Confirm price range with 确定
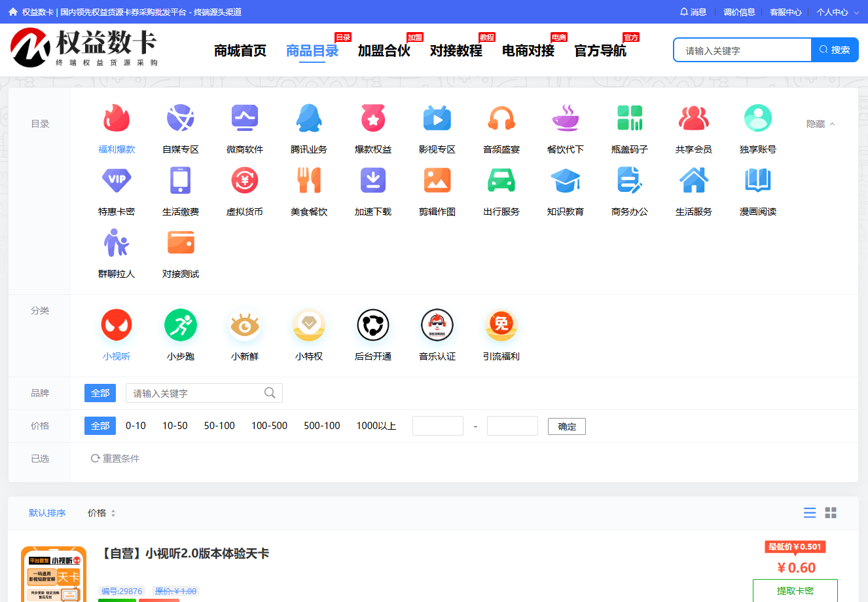This screenshot has width=868, height=602. [567, 426]
